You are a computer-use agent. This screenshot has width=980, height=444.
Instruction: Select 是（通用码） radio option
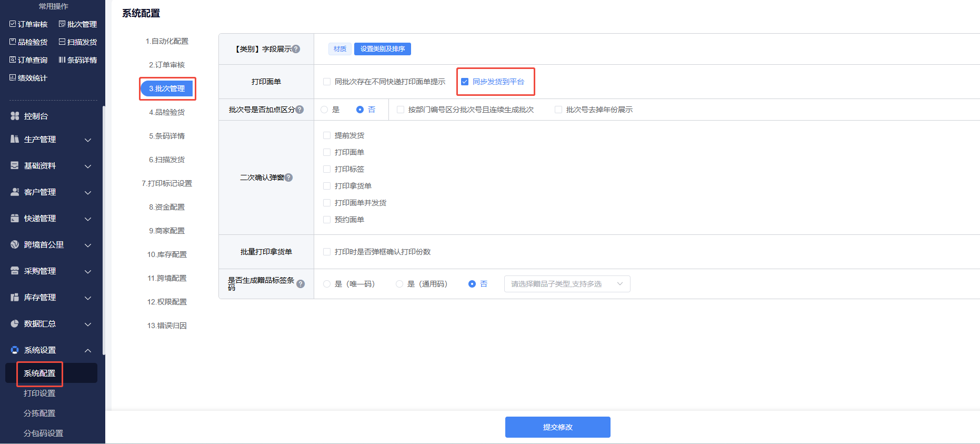tap(399, 284)
